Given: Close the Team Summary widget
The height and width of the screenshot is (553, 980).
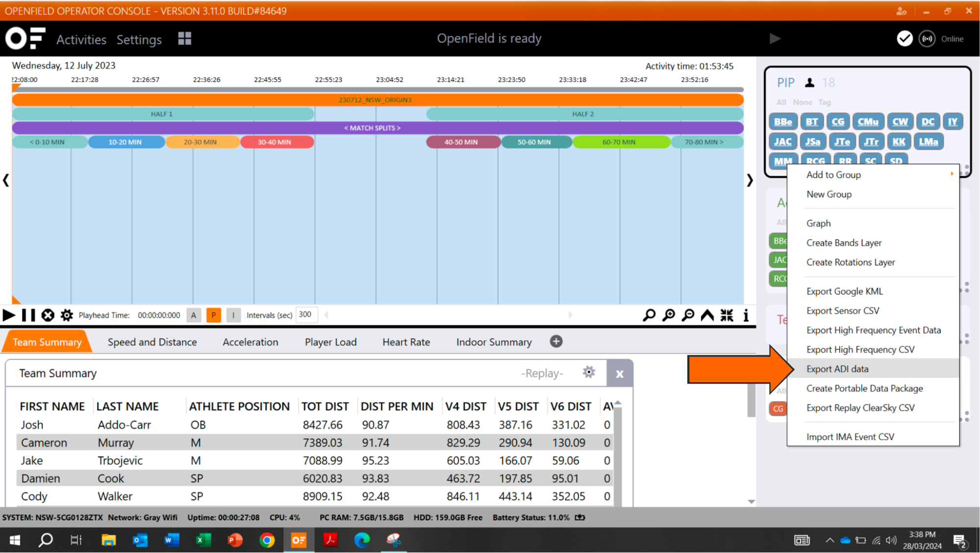Looking at the screenshot, I should tap(620, 373).
